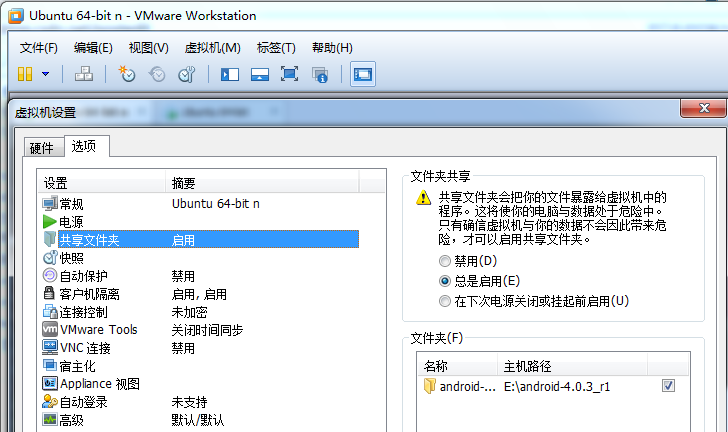
Task: Open the 帮助(H) menu
Action: tap(332, 48)
